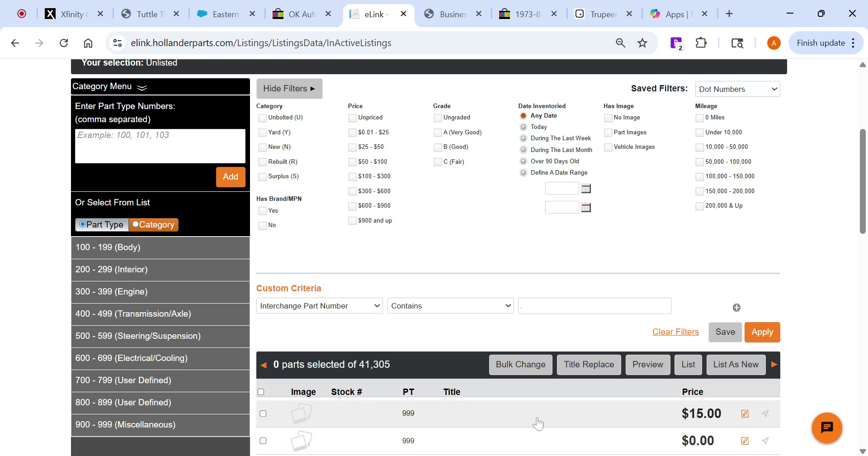Click the send arrow icon on the $0.00 listing
The width and height of the screenshot is (868, 456).
pyautogui.click(x=765, y=440)
